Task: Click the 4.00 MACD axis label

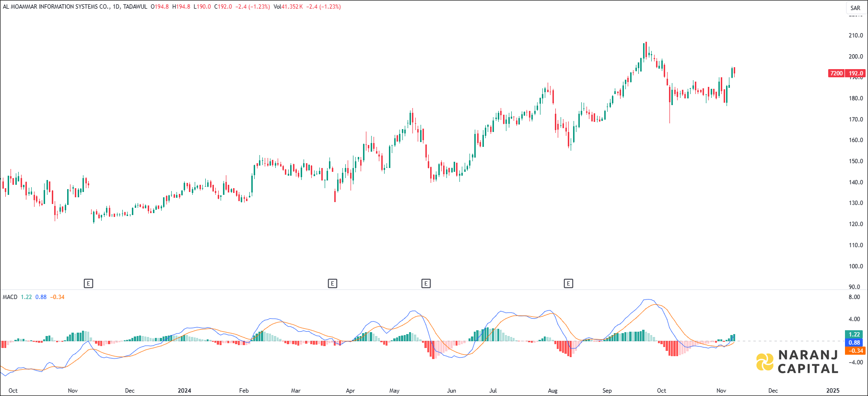Action: 854,319
